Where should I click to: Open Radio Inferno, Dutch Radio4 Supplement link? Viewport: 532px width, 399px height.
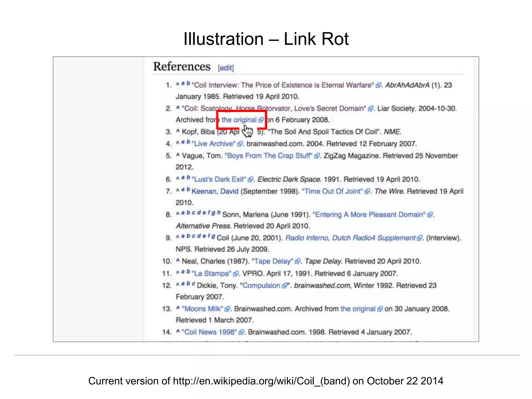click(x=350, y=238)
